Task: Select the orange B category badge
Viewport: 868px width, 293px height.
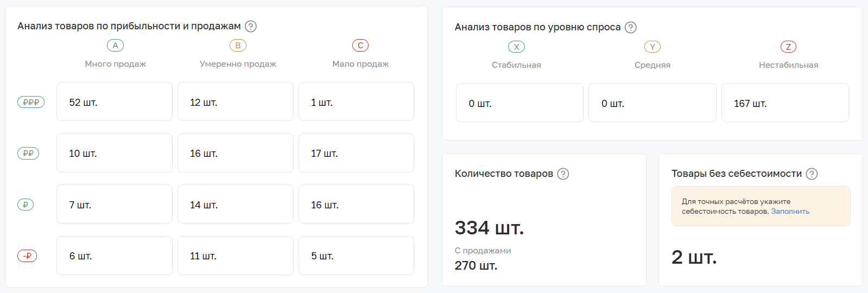Action: click(x=238, y=46)
